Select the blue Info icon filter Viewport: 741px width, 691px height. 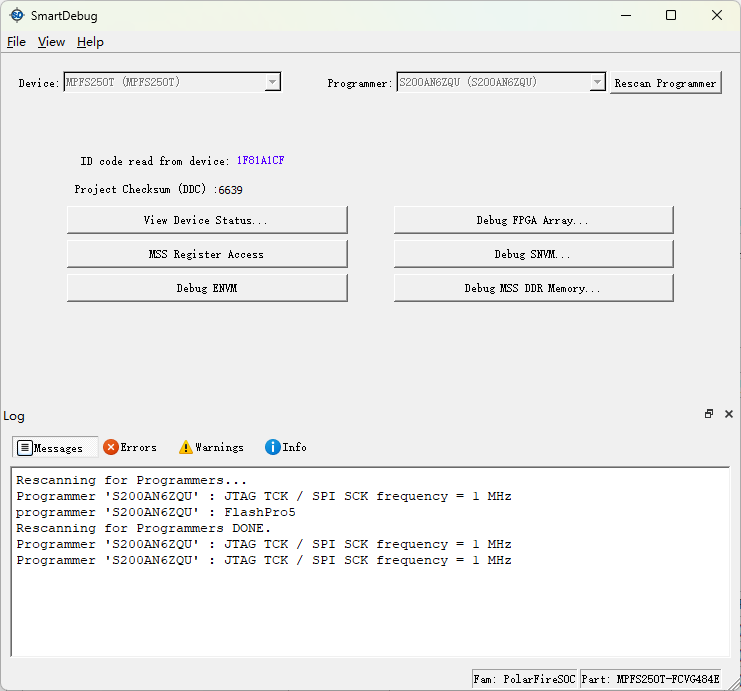[273, 447]
